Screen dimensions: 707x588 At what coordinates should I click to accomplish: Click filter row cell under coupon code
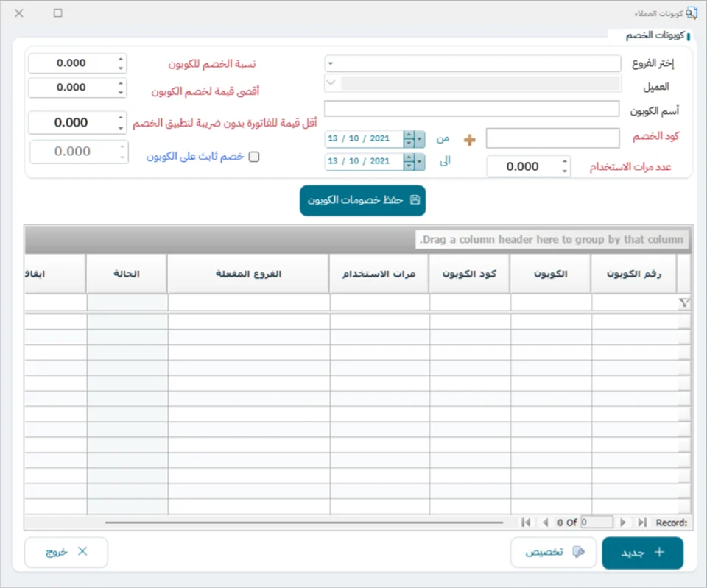[x=470, y=302]
